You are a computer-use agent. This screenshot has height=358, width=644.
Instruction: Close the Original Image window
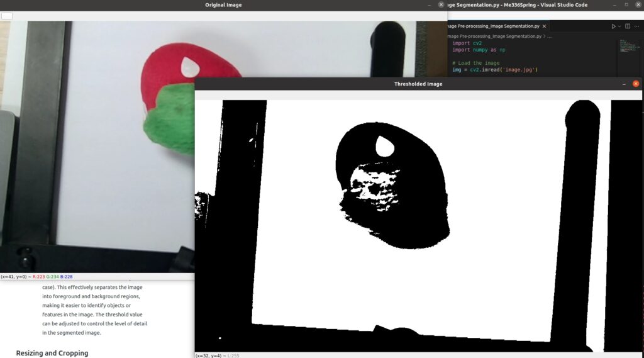441,4
